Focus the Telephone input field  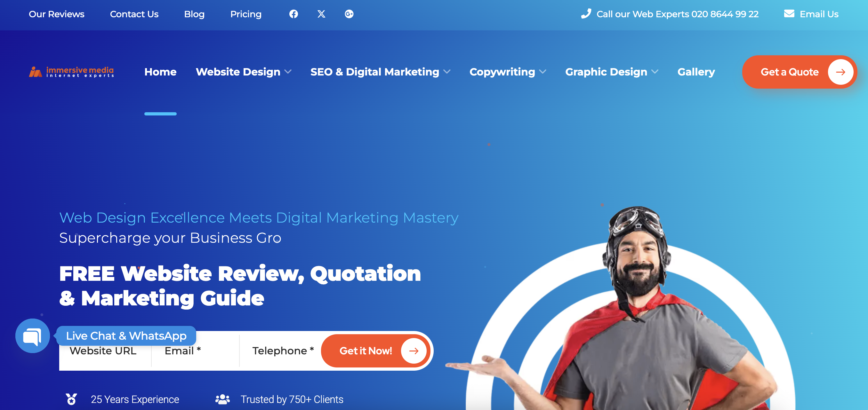(280, 351)
